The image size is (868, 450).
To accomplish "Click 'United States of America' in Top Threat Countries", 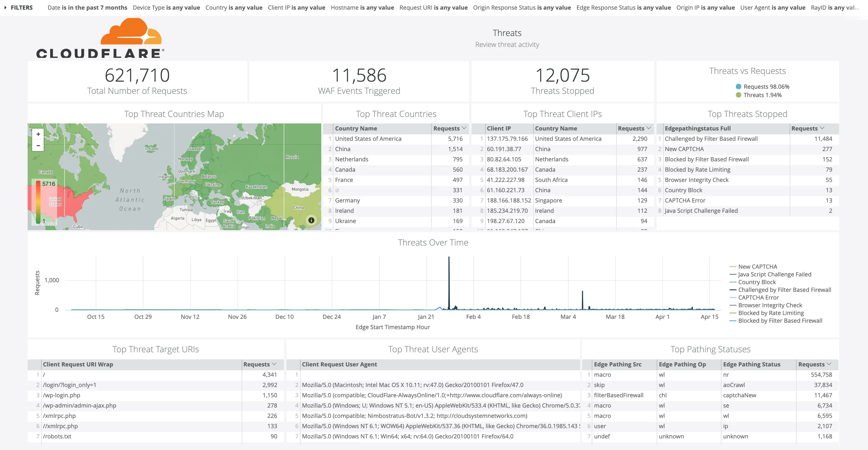I will 368,139.
